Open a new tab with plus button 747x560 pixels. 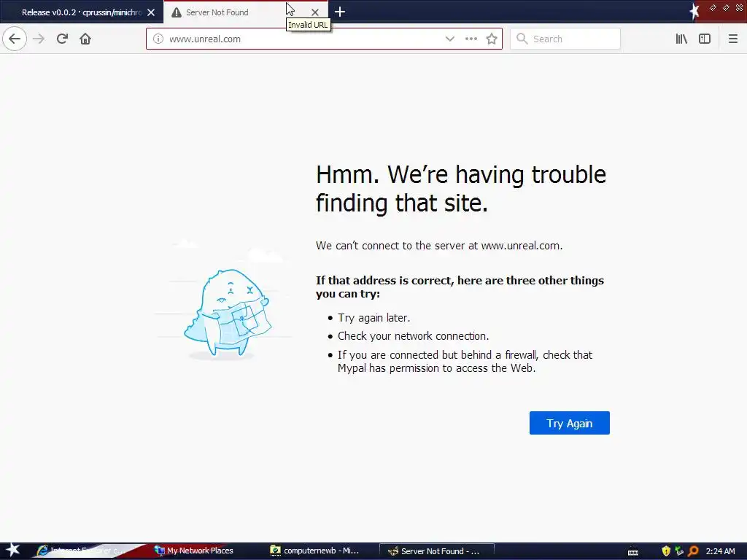340,12
